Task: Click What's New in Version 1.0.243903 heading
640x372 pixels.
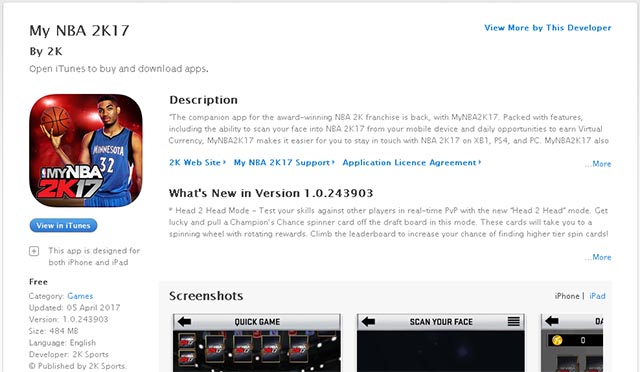Action: pyautogui.click(x=271, y=193)
